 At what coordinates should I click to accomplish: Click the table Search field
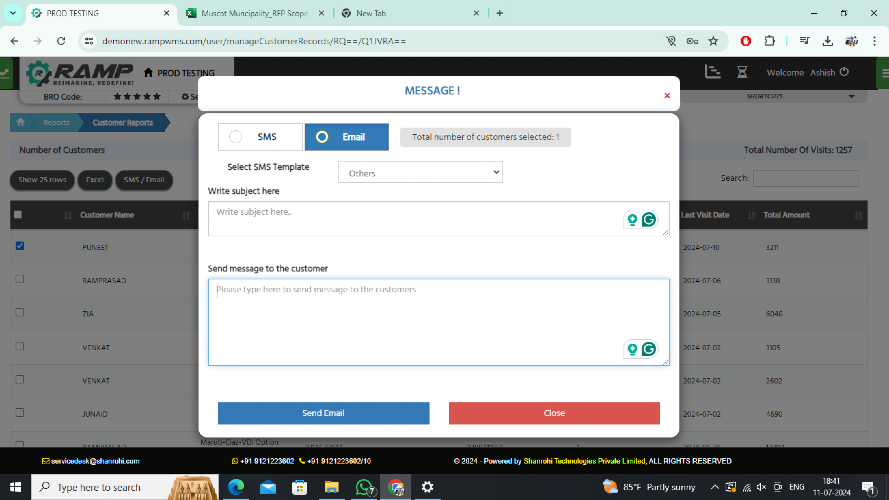[x=805, y=178]
